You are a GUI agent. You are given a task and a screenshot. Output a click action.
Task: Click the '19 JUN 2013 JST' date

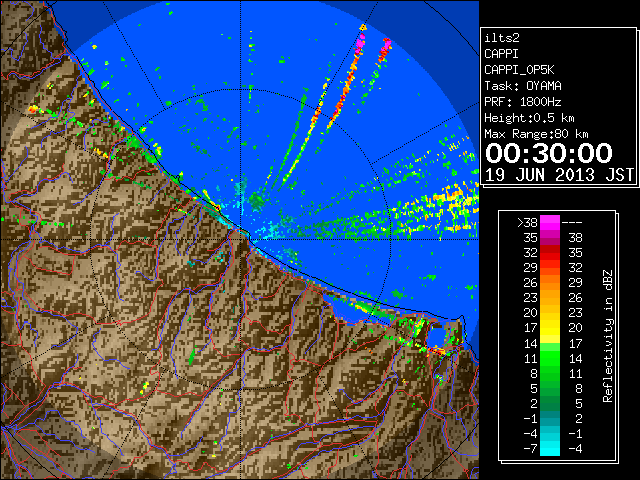pyautogui.click(x=559, y=175)
